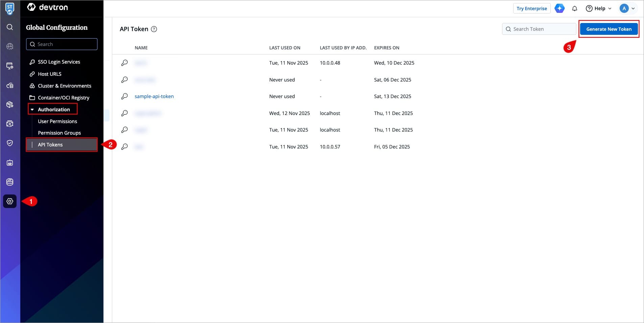Click the notifications bell icon

click(x=574, y=8)
